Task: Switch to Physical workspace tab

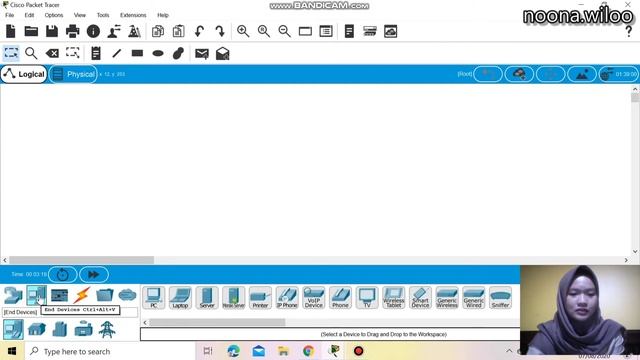Action: point(73,74)
